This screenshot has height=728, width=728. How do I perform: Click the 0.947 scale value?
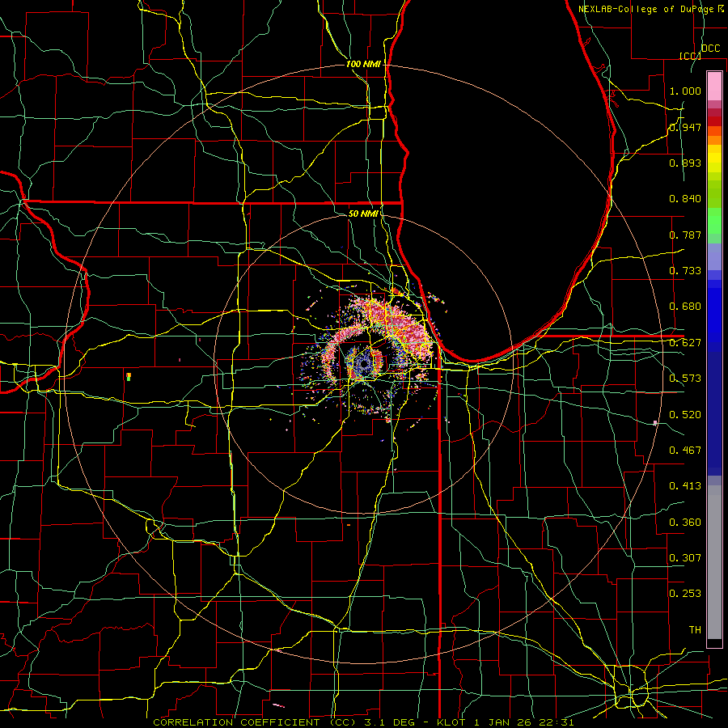click(x=685, y=127)
